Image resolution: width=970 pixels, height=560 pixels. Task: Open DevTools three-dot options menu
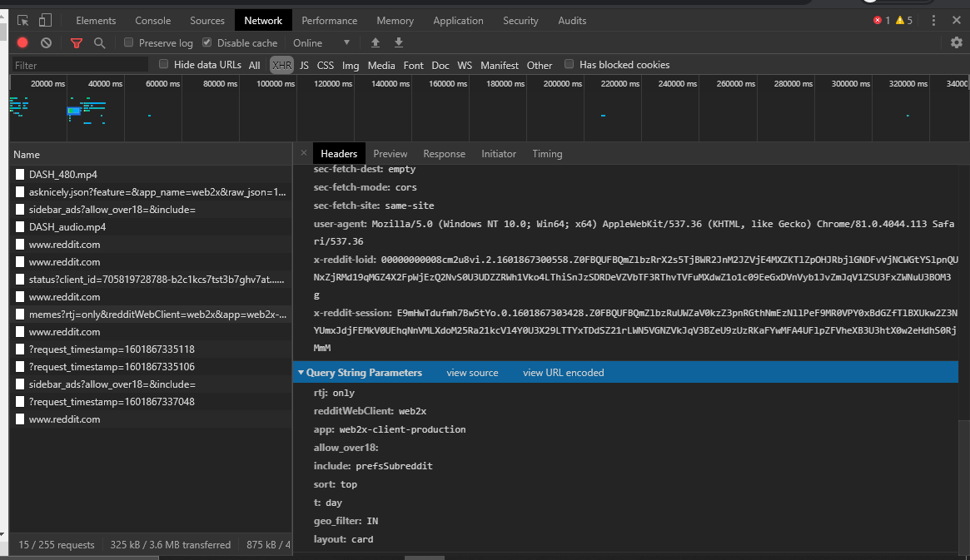(933, 21)
